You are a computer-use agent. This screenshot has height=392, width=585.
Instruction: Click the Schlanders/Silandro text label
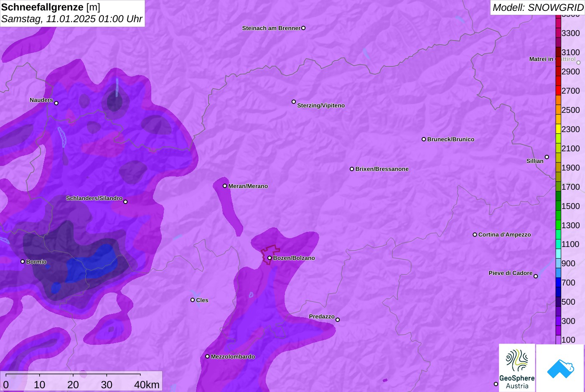94,198
